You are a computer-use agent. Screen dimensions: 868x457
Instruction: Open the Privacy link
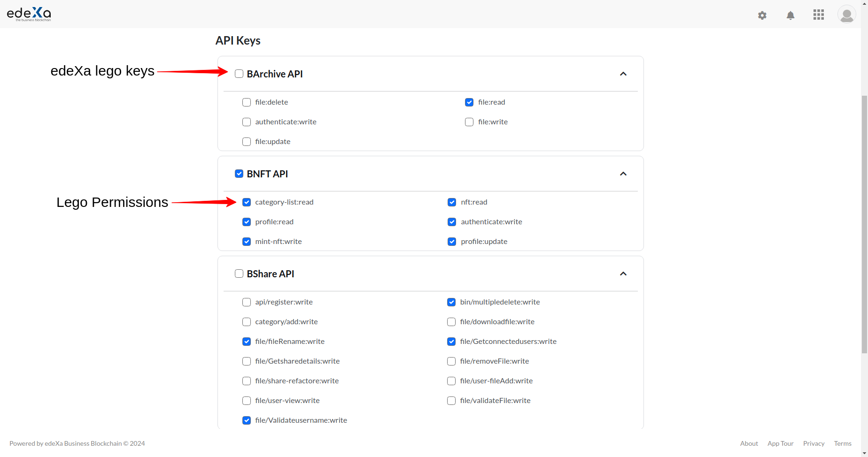814,443
